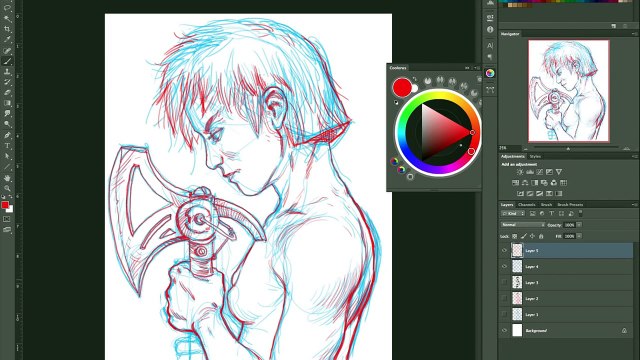Image resolution: width=640 pixels, height=360 pixels.
Task: Select Layer 3 in layers list
Action: tap(566, 282)
